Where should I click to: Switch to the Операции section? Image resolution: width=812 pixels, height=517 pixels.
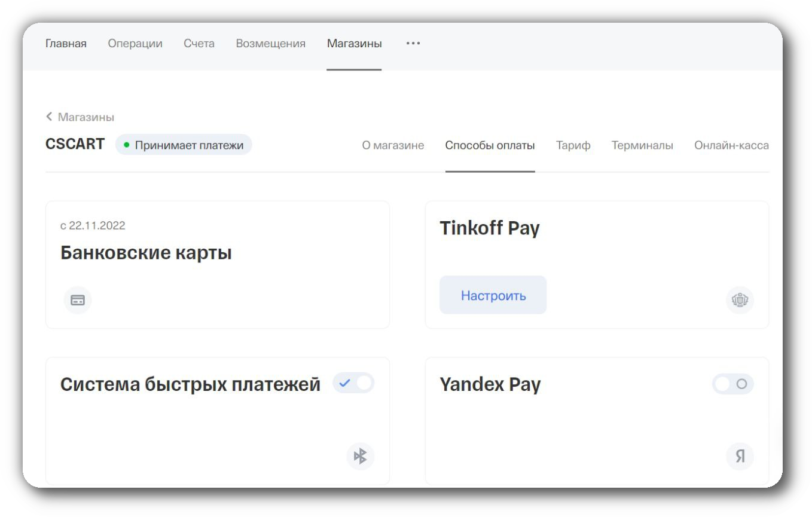pos(135,44)
